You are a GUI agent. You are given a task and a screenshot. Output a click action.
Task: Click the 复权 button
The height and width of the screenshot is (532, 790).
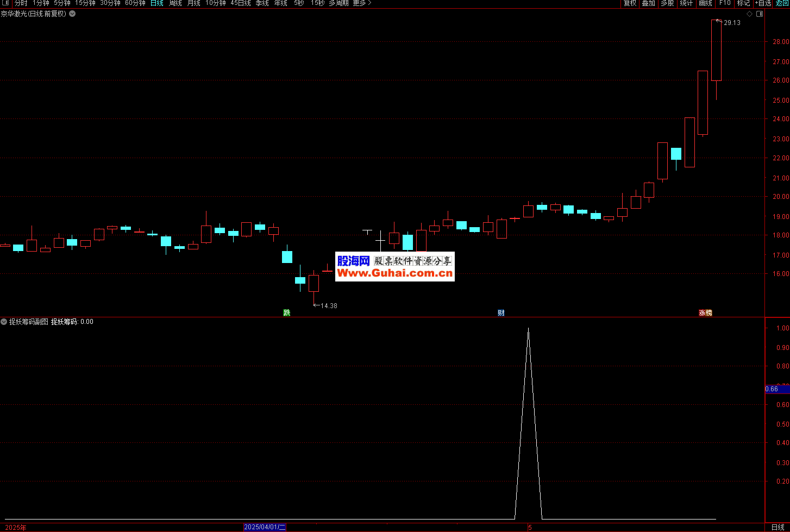tap(630, 3)
